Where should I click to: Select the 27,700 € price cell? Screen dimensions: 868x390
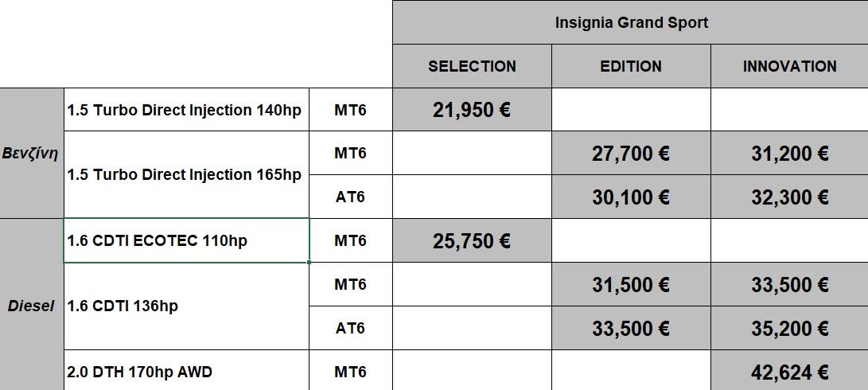click(x=631, y=154)
